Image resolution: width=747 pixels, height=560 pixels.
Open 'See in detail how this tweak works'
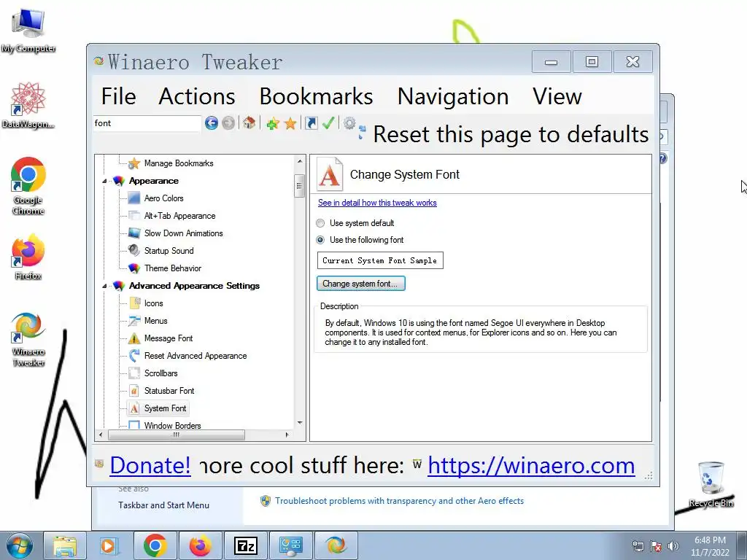point(377,203)
